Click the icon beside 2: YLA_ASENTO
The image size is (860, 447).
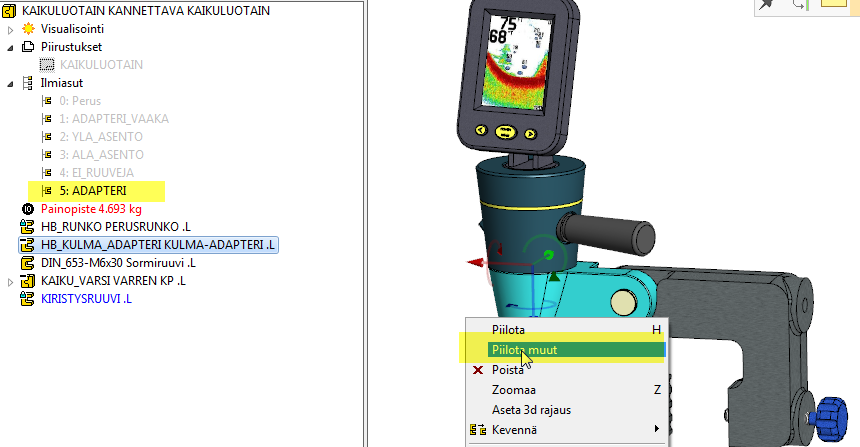tap(47, 137)
